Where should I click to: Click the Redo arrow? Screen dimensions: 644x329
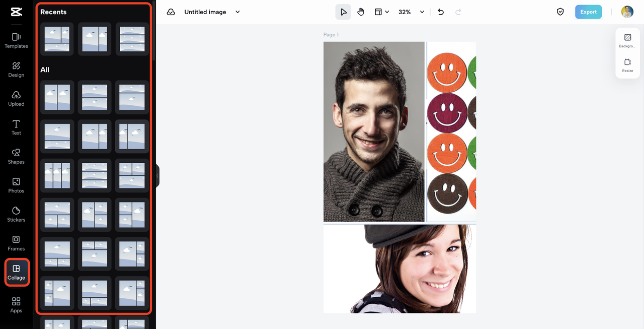coord(458,12)
